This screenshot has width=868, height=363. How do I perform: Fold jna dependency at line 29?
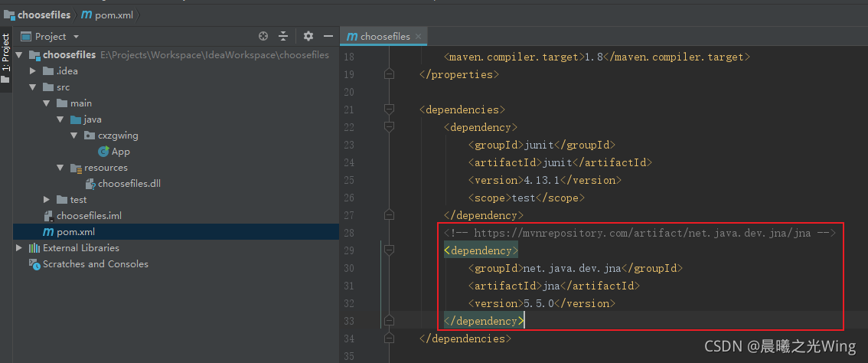tap(389, 250)
